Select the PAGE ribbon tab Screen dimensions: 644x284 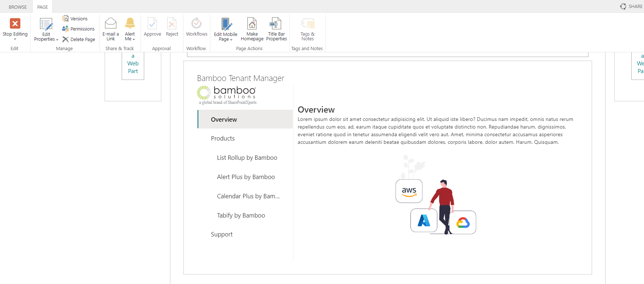coord(42,7)
